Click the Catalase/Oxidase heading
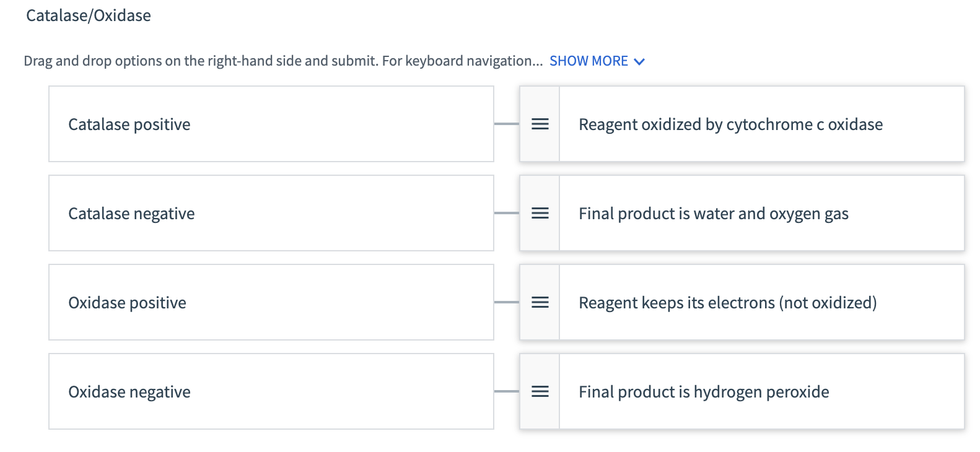The image size is (980, 452). (89, 15)
